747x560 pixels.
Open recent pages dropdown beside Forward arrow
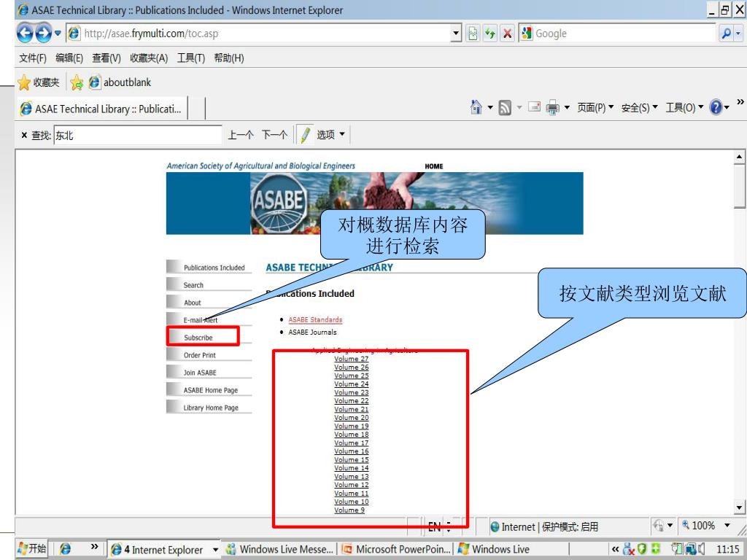(58, 34)
